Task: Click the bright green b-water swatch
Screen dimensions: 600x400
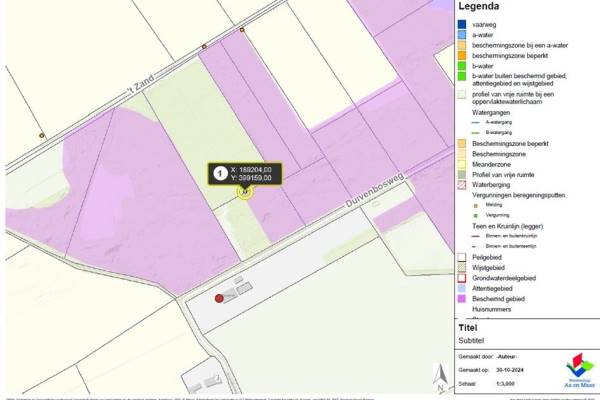Action: [x=461, y=65]
